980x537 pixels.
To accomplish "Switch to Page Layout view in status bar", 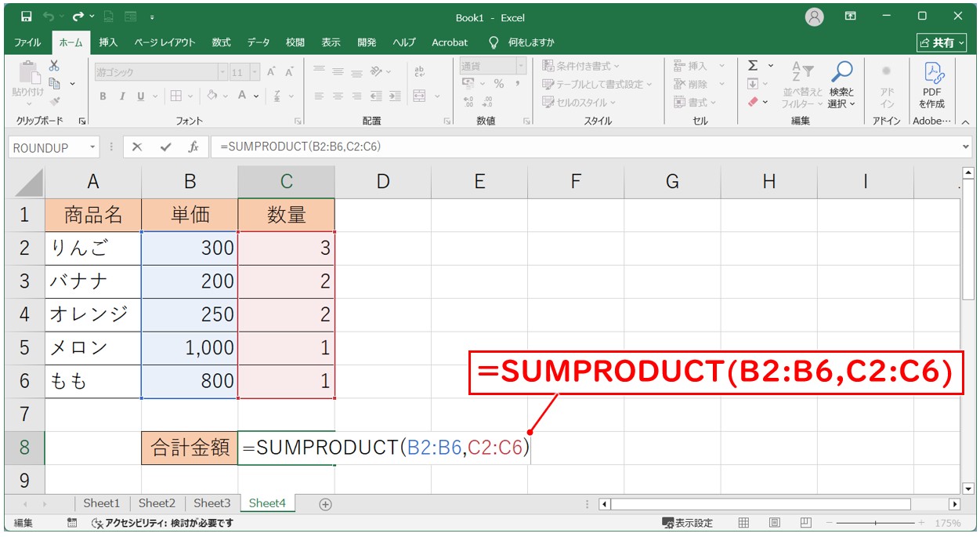I will (x=775, y=523).
